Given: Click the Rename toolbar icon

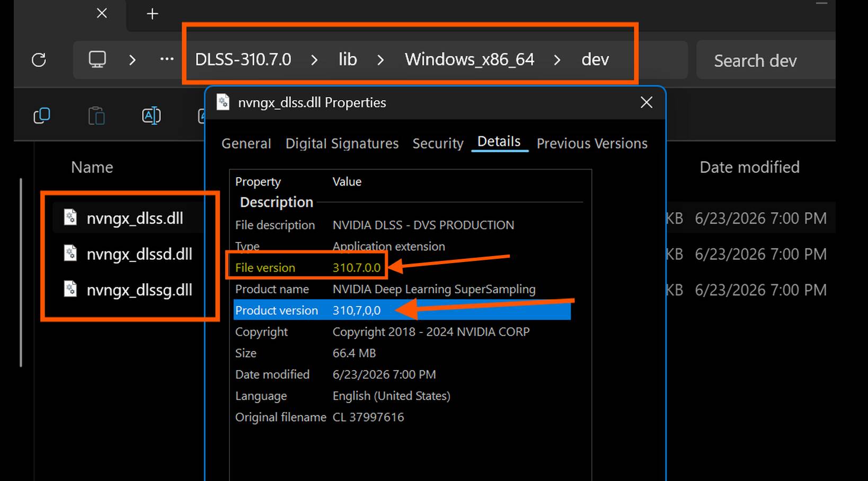Looking at the screenshot, I should point(152,116).
